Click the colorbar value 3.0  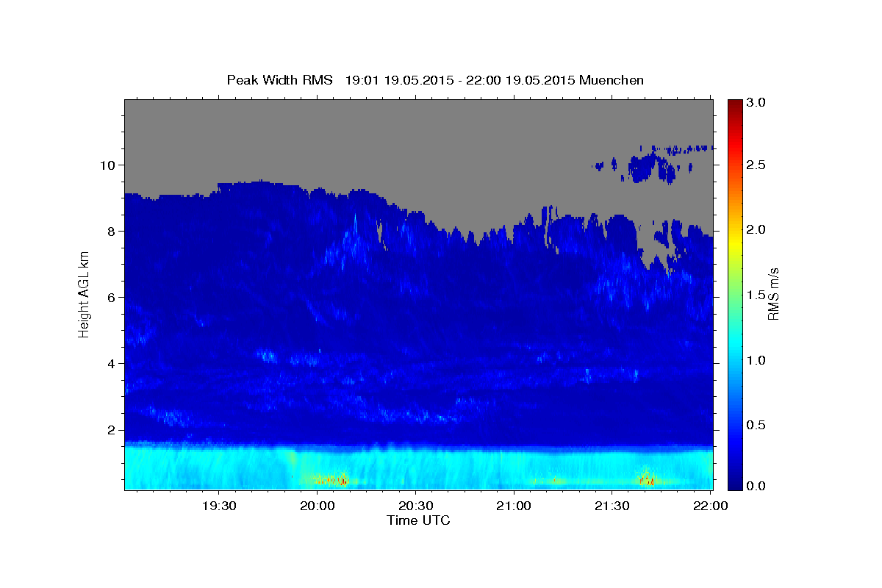click(x=756, y=102)
